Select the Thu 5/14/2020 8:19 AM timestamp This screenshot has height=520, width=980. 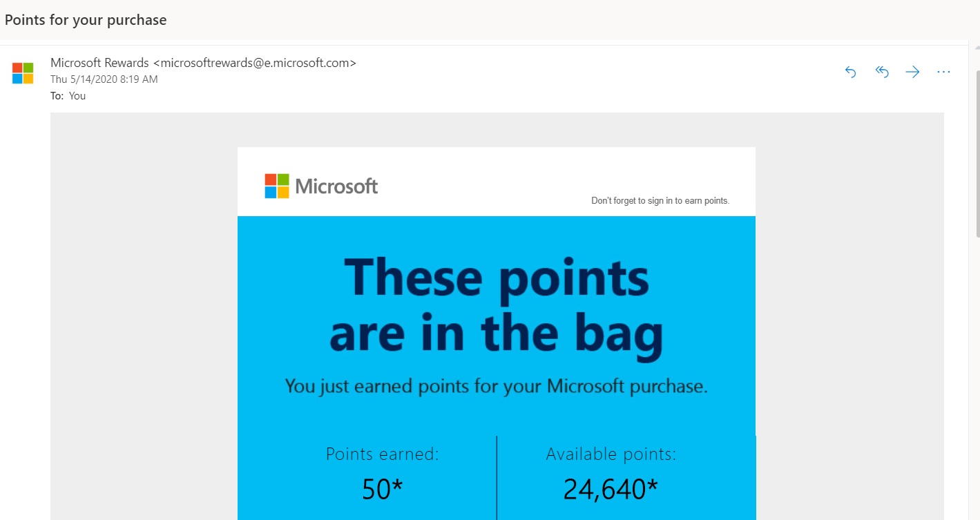(104, 79)
